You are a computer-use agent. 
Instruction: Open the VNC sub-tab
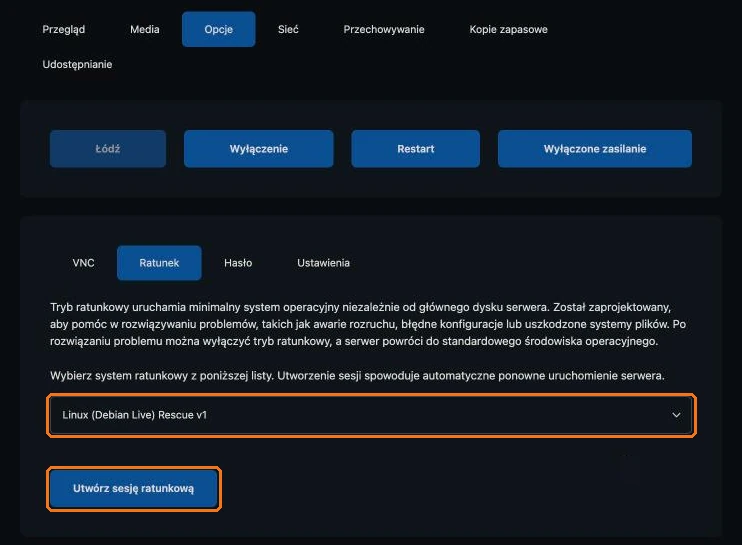tap(83, 263)
